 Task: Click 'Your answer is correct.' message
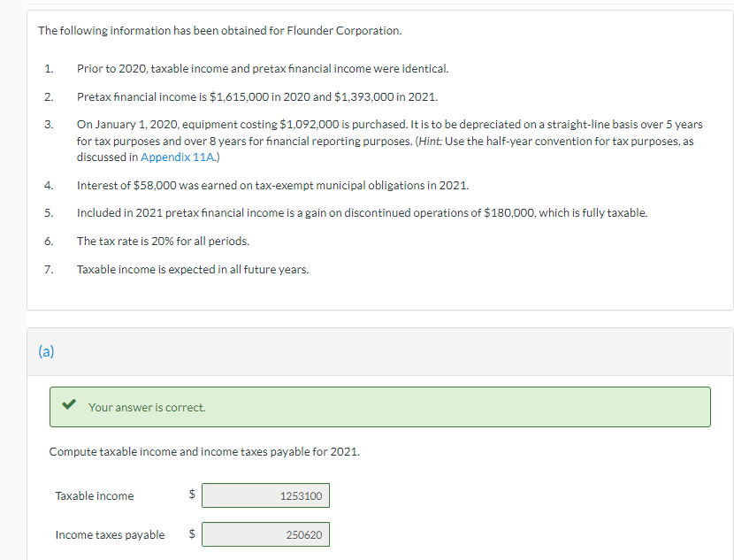tap(147, 407)
